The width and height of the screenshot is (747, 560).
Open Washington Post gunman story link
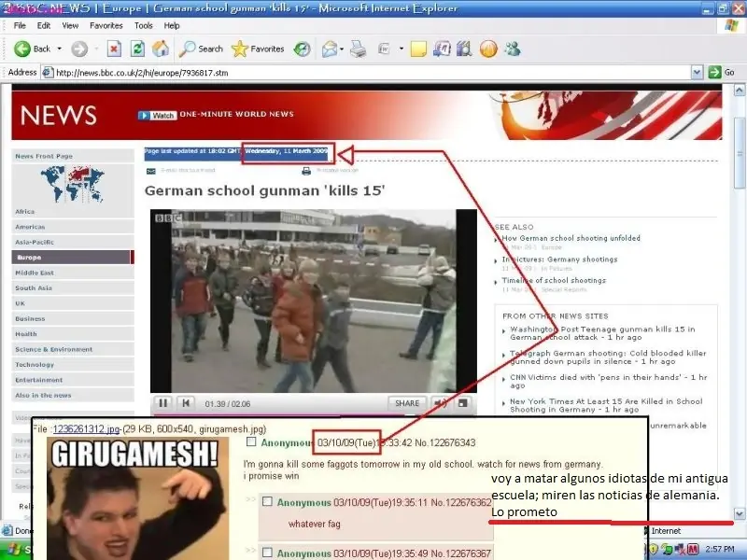tap(602, 333)
